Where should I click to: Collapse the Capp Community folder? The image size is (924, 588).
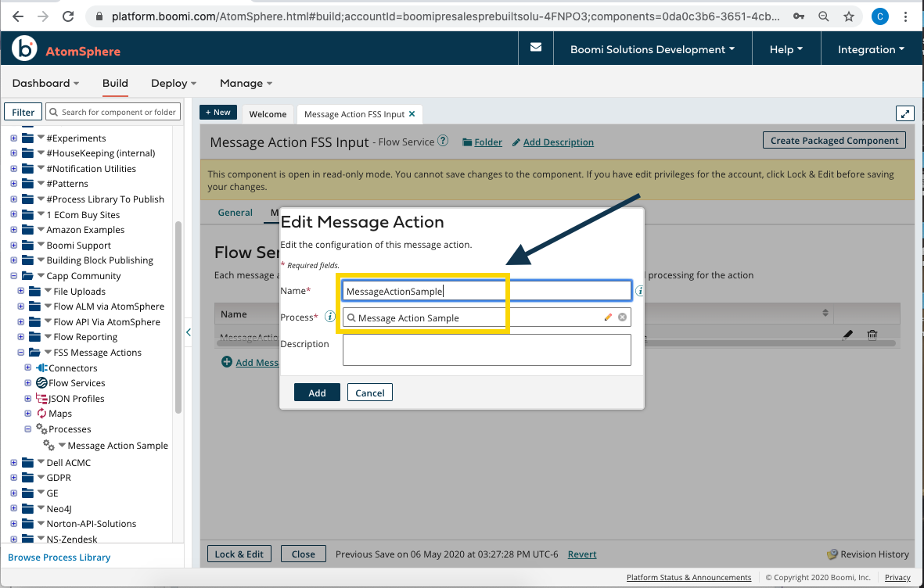13,276
